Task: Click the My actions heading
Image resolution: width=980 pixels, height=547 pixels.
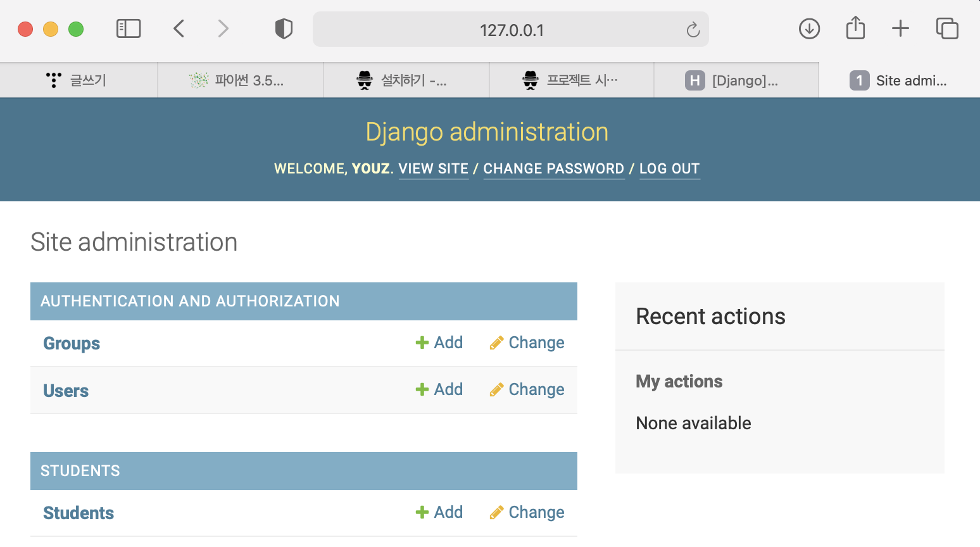Action: 679,381
